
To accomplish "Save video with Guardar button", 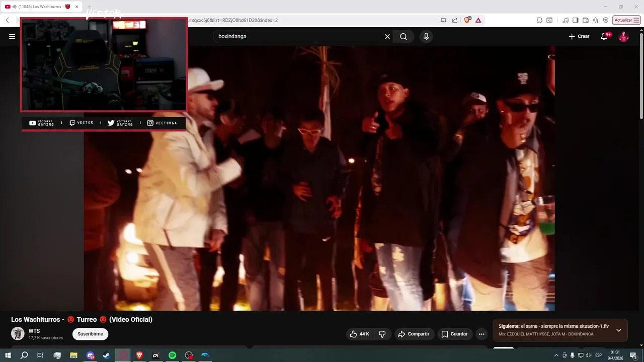I will click(454, 334).
